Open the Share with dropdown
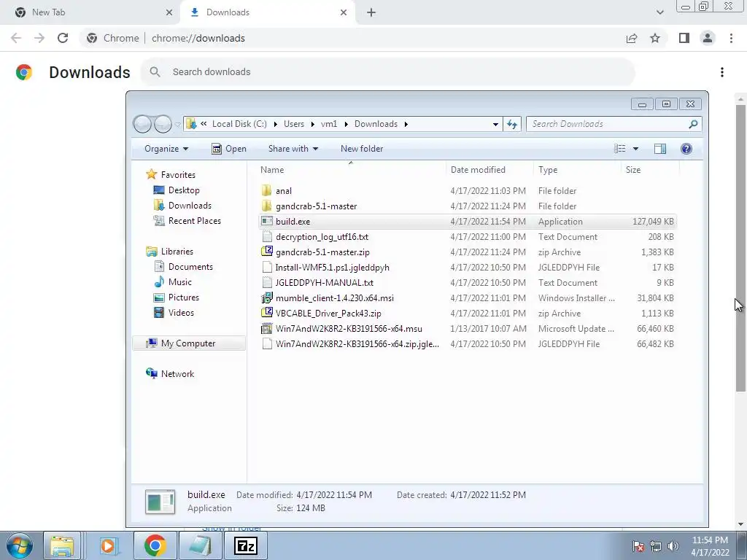Viewport: 747px width, 560px height. [x=293, y=149]
